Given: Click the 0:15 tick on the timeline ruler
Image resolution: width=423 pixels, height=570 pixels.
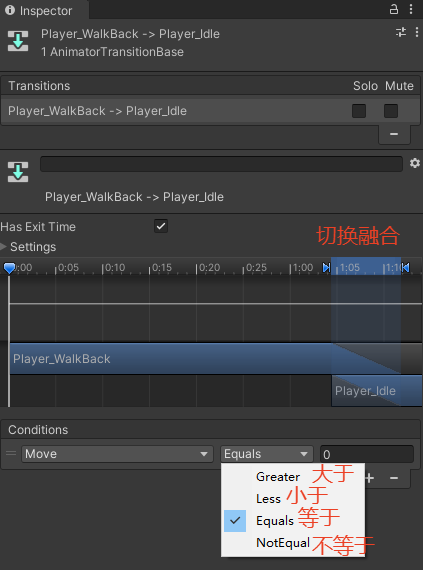Looking at the screenshot, I should click(161, 268).
